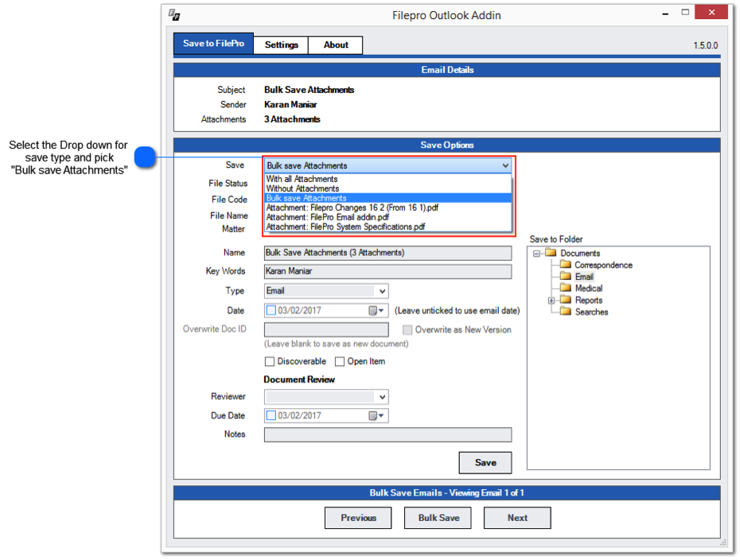This screenshot has height=560, width=740.
Task: Click the subject text 'Bulk Save Attachments'
Action: point(309,90)
